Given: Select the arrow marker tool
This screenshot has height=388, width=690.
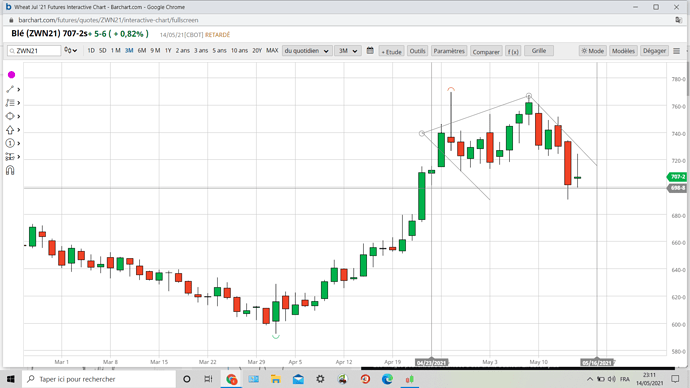Looking at the screenshot, I should tap(10, 130).
